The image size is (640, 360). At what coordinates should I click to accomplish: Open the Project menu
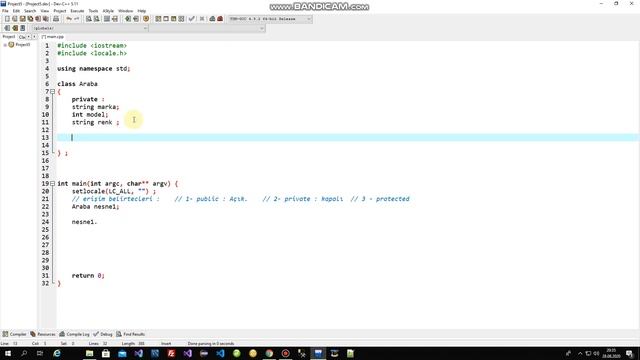tap(60, 11)
